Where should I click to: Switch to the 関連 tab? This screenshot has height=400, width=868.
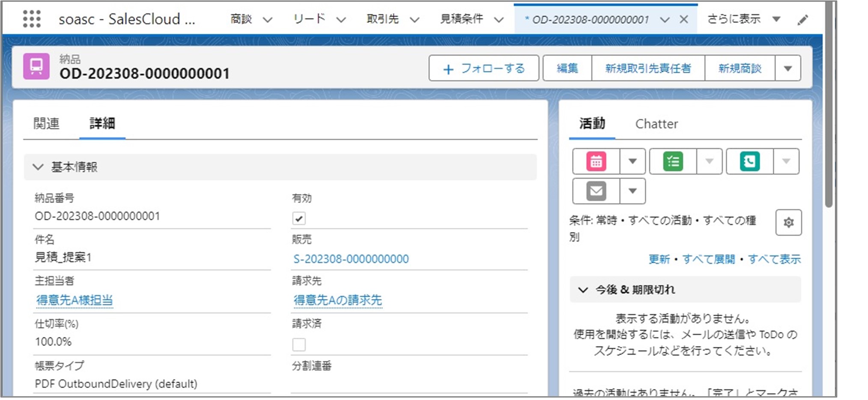(x=46, y=124)
